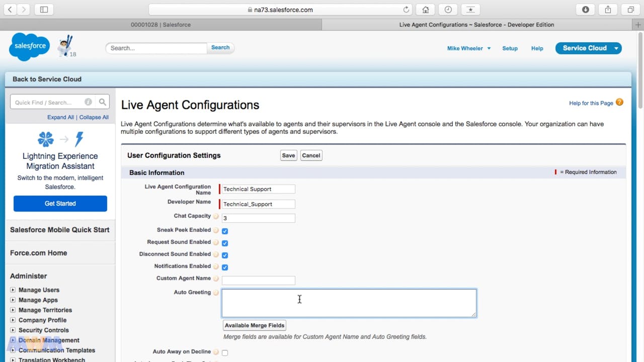Open Setup from the header
The image size is (644, 362).
pyautogui.click(x=510, y=48)
